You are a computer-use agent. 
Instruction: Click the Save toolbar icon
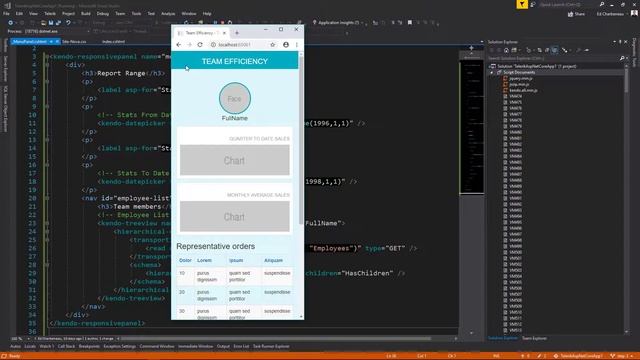point(51,23)
